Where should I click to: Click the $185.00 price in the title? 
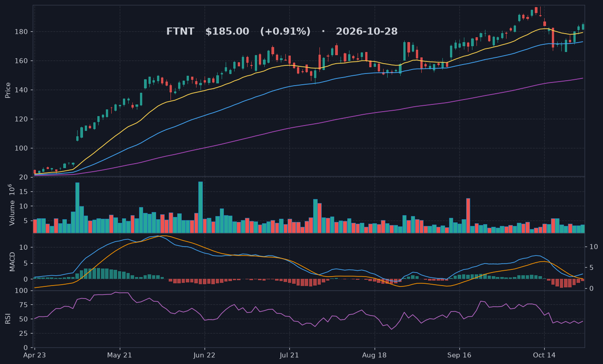coord(227,32)
